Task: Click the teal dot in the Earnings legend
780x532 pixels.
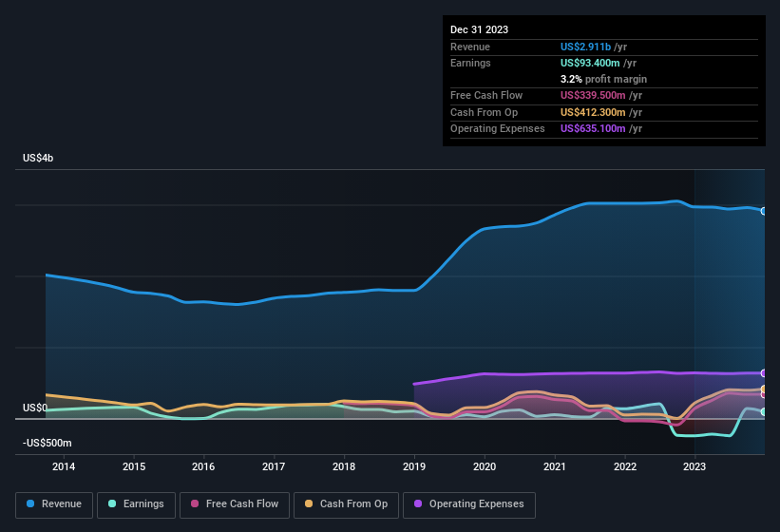Action: click(x=112, y=504)
